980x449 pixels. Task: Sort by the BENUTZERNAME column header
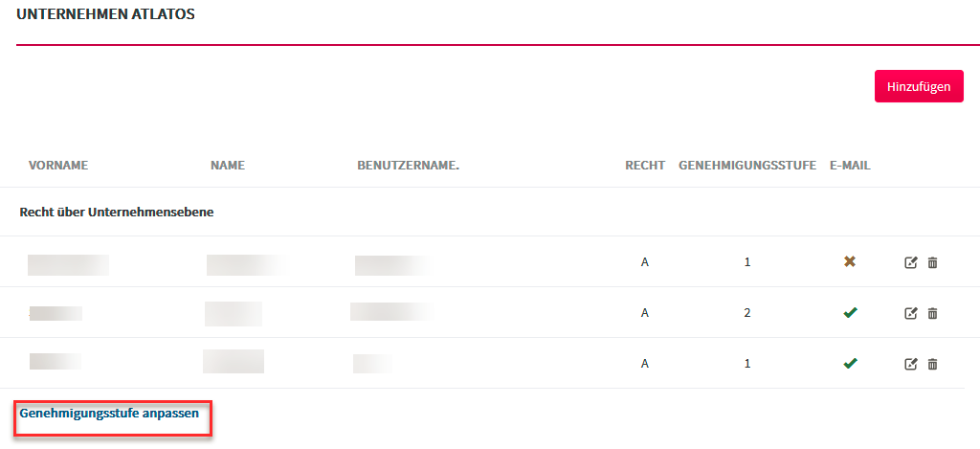click(408, 166)
